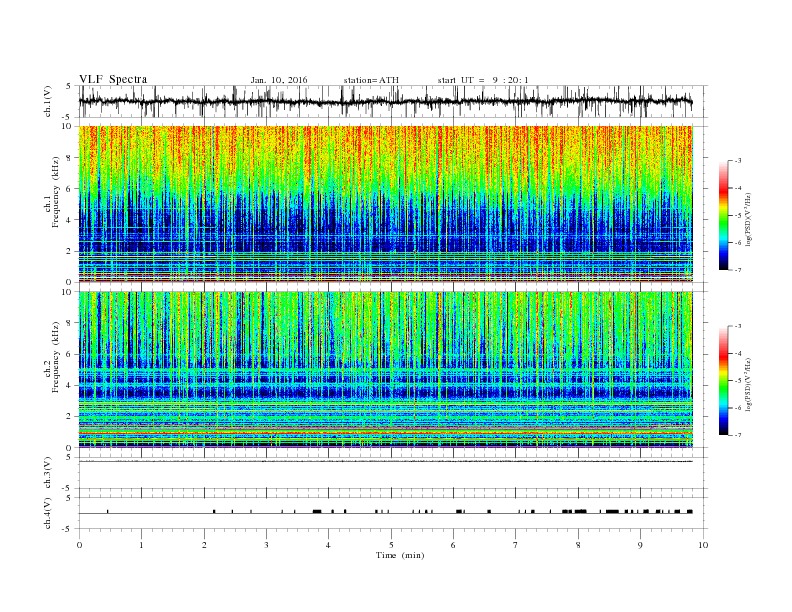Screen dimensions: 792x612
Task: Click the ch.2 'Frequency (kHz)' axis label
Action: pos(56,356)
